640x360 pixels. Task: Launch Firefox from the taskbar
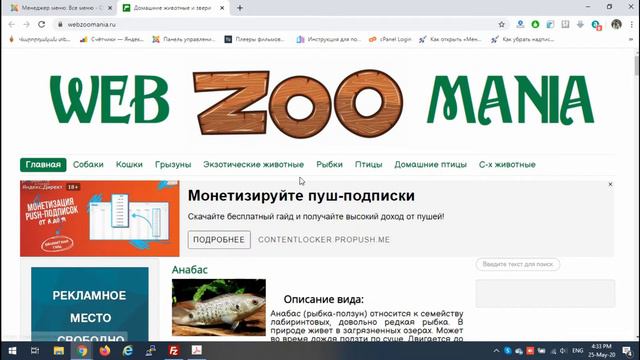(105, 351)
